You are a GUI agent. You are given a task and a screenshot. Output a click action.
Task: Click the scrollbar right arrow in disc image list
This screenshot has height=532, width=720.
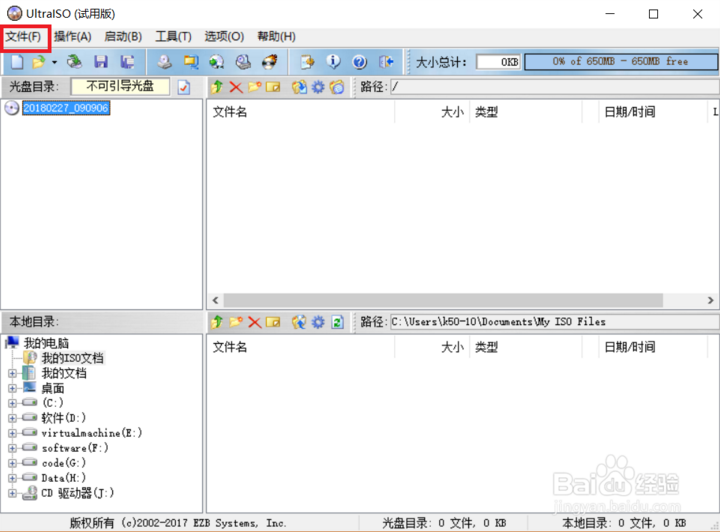[x=710, y=300]
